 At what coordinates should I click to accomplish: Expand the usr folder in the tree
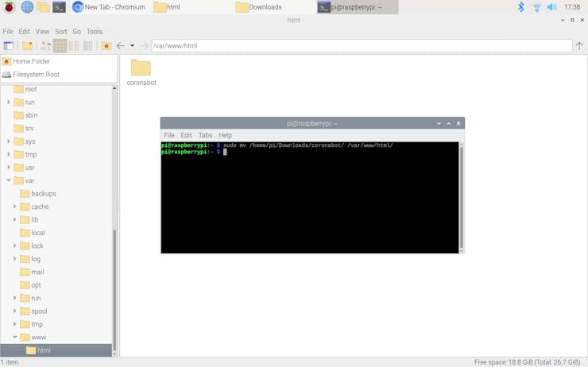9,167
